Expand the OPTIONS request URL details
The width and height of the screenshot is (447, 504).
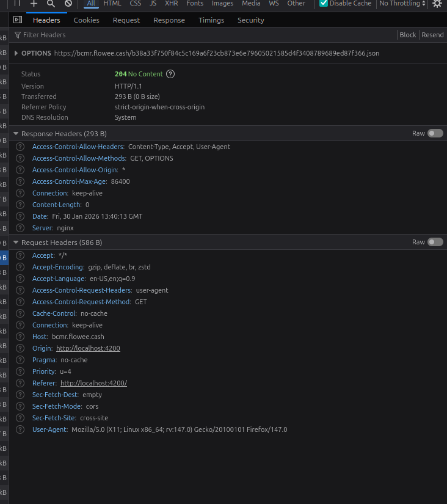[16, 53]
